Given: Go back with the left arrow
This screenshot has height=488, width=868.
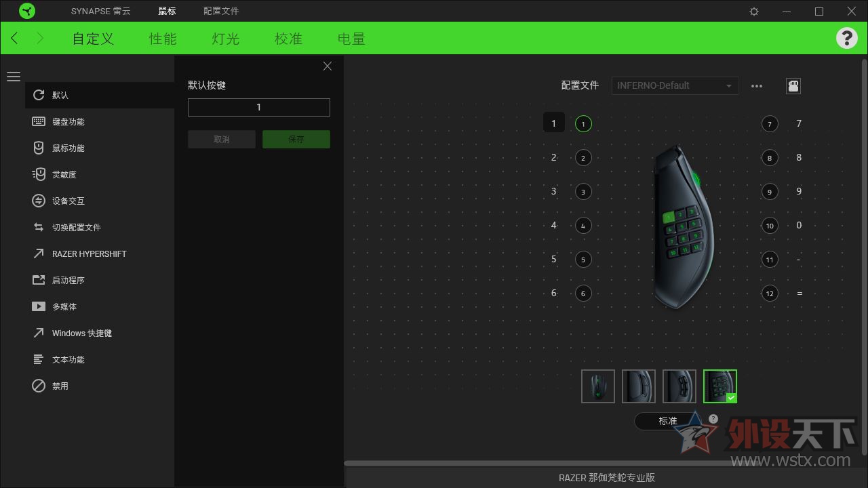Looking at the screenshot, I should (15, 38).
